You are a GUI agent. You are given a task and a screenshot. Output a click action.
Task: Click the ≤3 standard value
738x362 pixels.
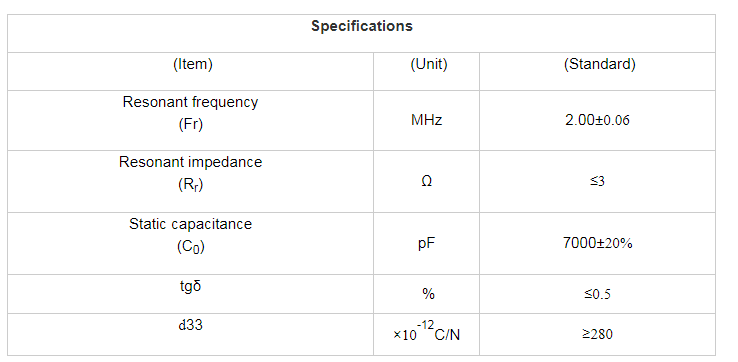click(x=597, y=182)
